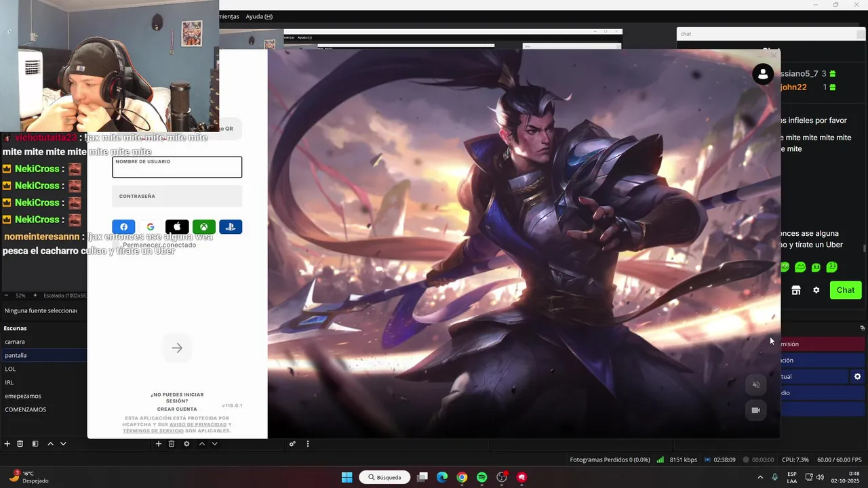This screenshot has width=868, height=488.
Task: Open the audio mixer three-dot menu
Action: pyautogui.click(x=308, y=444)
